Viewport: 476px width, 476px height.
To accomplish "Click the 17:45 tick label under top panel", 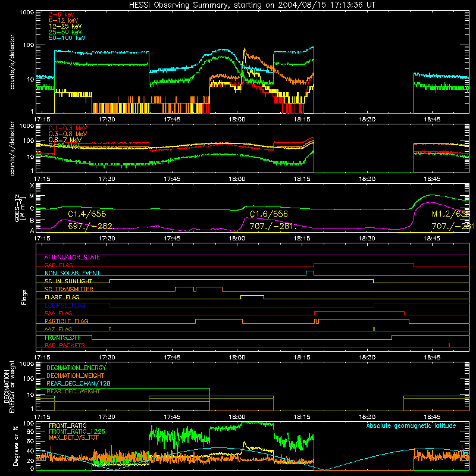I will coord(172,120).
